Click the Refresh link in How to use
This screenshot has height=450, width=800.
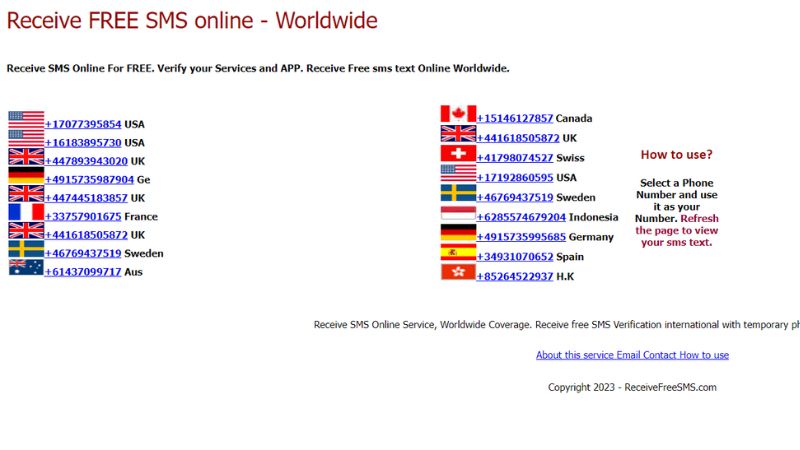click(699, 218)
